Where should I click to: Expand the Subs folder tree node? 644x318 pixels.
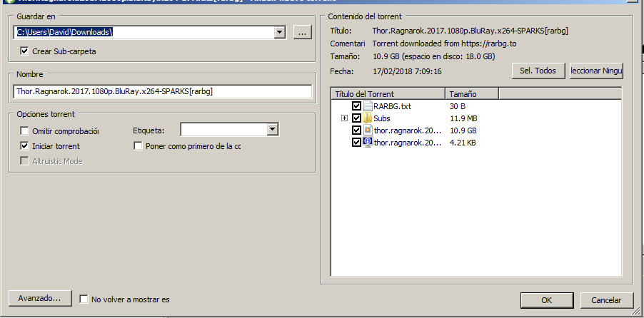click(x=344, y=118)
